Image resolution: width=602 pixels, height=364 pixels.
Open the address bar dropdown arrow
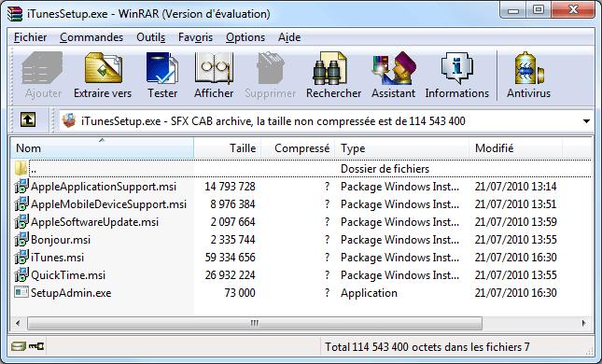click(586, 121)
